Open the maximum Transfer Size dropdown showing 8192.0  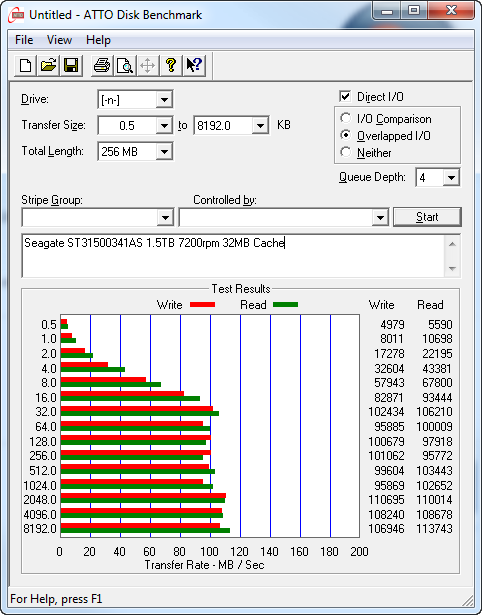tap(260, 126)
